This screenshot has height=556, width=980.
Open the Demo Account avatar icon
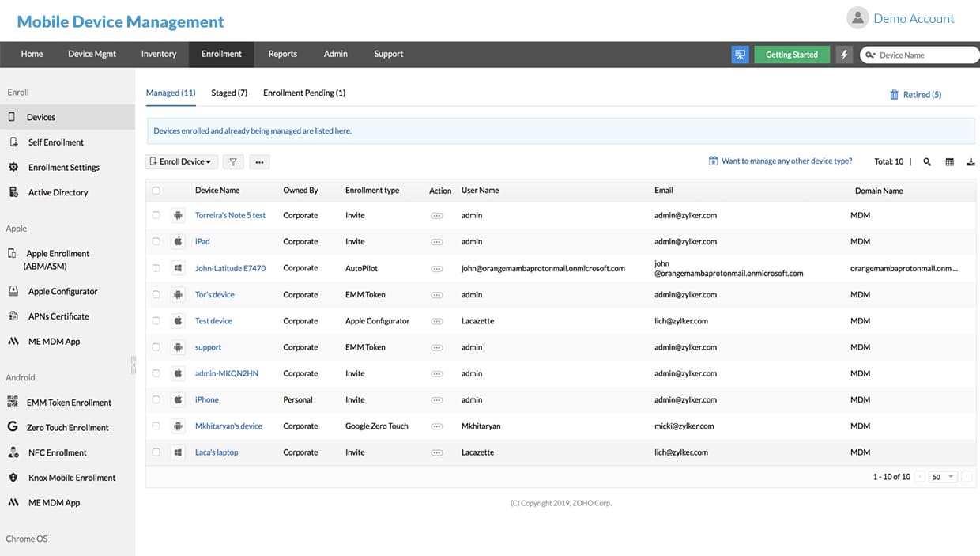[x=857, y=18]
